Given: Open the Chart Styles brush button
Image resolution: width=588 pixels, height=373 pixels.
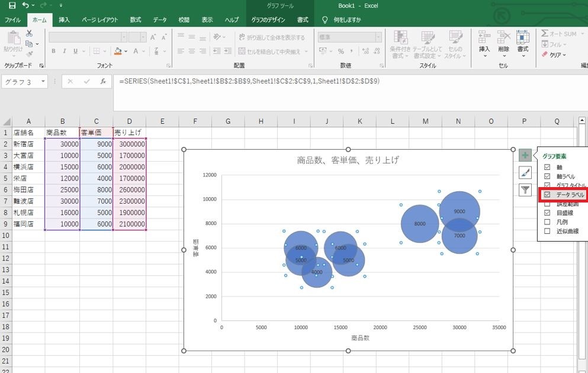Looking at the screenshot, I should (525, 172).
